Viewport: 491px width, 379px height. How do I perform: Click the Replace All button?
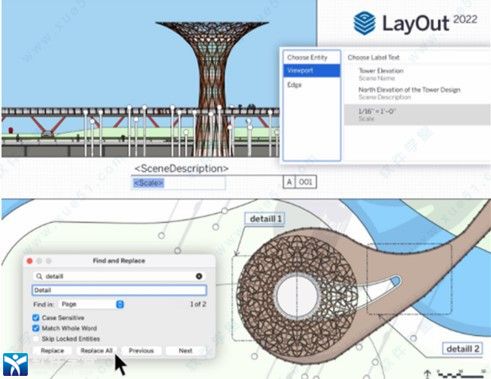(x=96, y=351)
